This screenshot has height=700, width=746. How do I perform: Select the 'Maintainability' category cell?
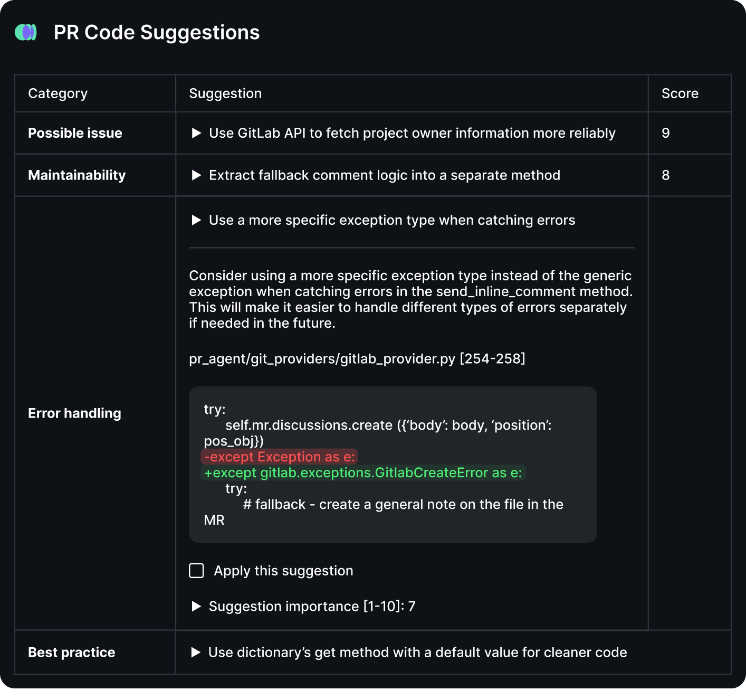click(x=76, y=175)
